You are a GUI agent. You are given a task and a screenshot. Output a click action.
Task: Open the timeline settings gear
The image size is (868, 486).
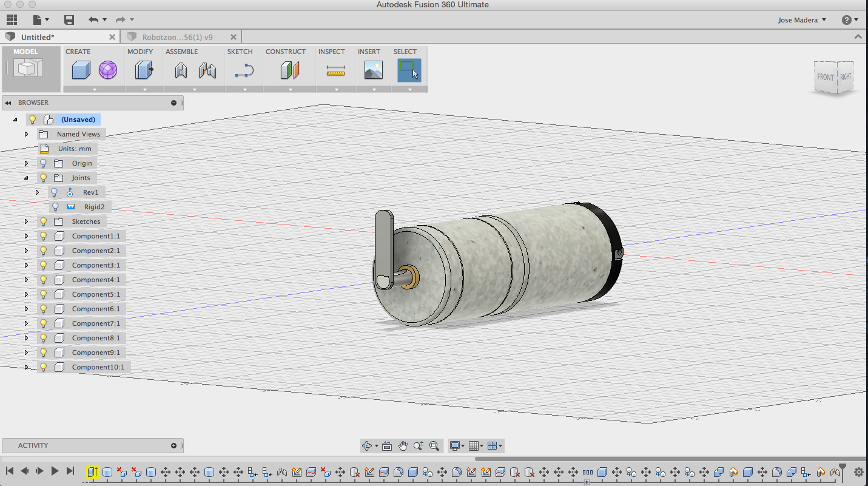point(858,471)
